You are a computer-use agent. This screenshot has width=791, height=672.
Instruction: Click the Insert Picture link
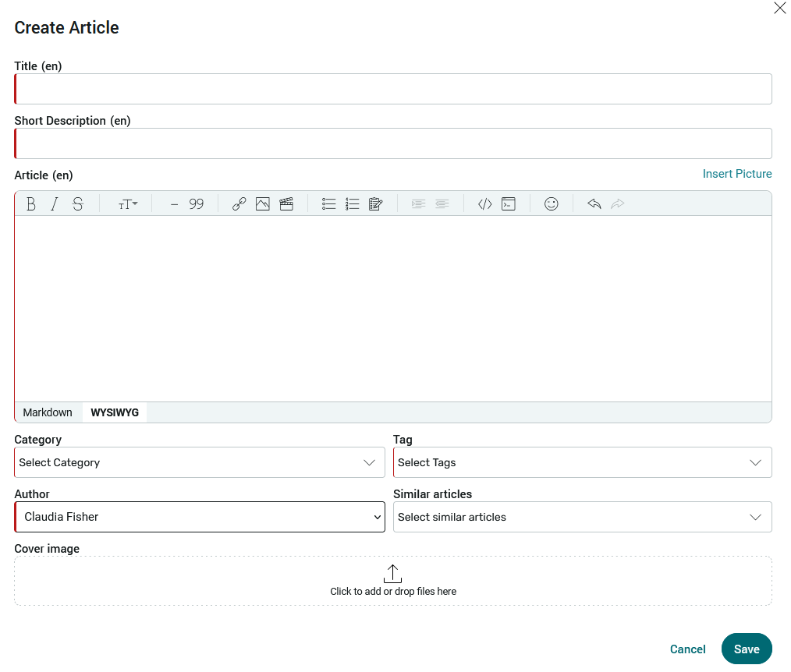(x=737, y=174)
